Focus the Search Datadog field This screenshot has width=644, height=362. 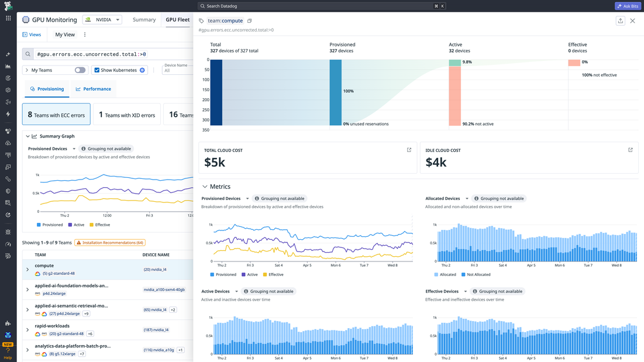322,6
